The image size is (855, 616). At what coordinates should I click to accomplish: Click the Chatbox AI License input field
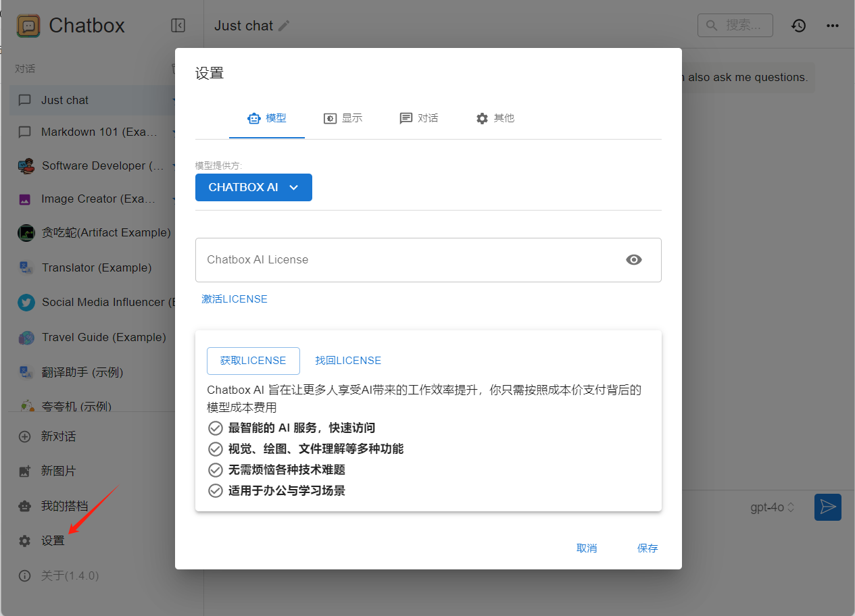point(406,259)
